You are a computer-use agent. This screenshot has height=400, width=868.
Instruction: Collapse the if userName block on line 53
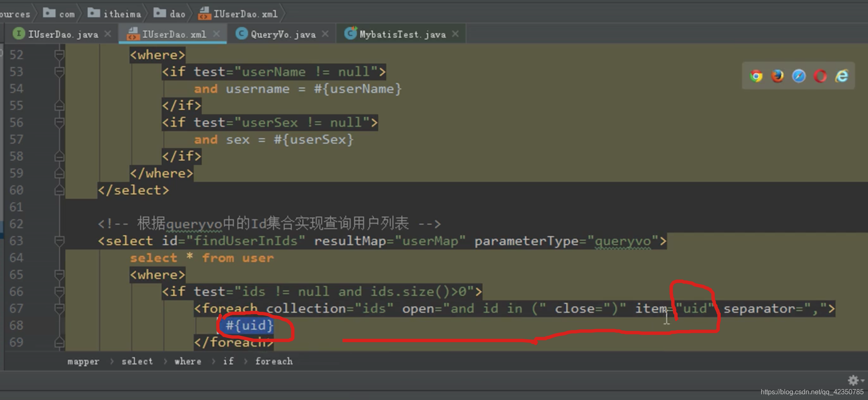[x=59, y=72]
